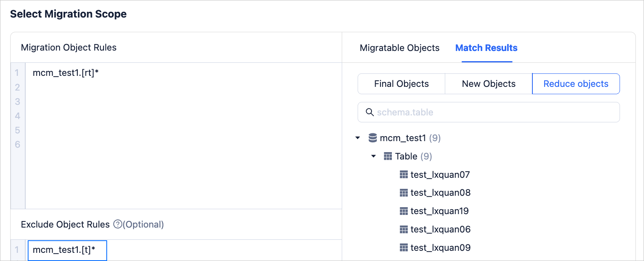
Task: Click the search magnifier icon
Action: pyautogui.click(x=369, y=112)
